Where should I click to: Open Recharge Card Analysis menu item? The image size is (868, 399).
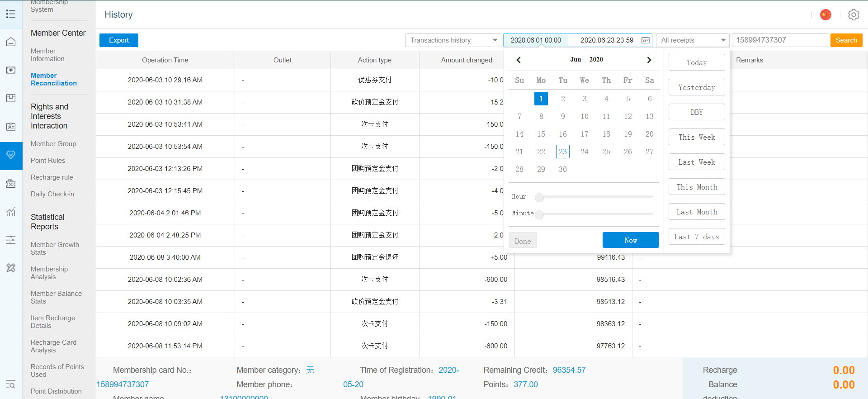(53, 346)
